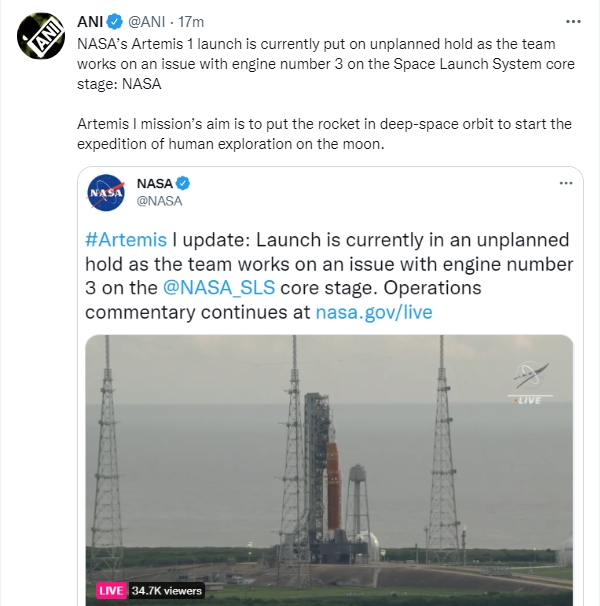The width and height of the screenshot is (600, 606).
Task: Click the @ANI handle
Action: [148, 23]
